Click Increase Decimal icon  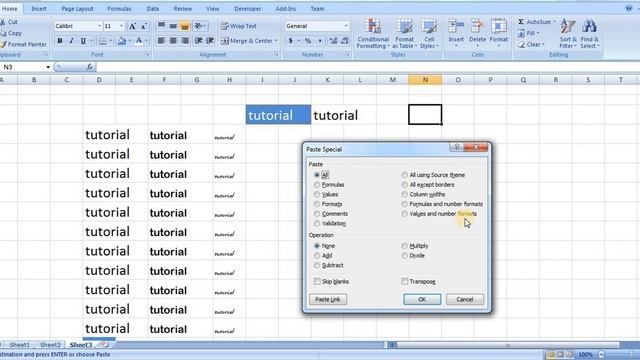point(333,41)
